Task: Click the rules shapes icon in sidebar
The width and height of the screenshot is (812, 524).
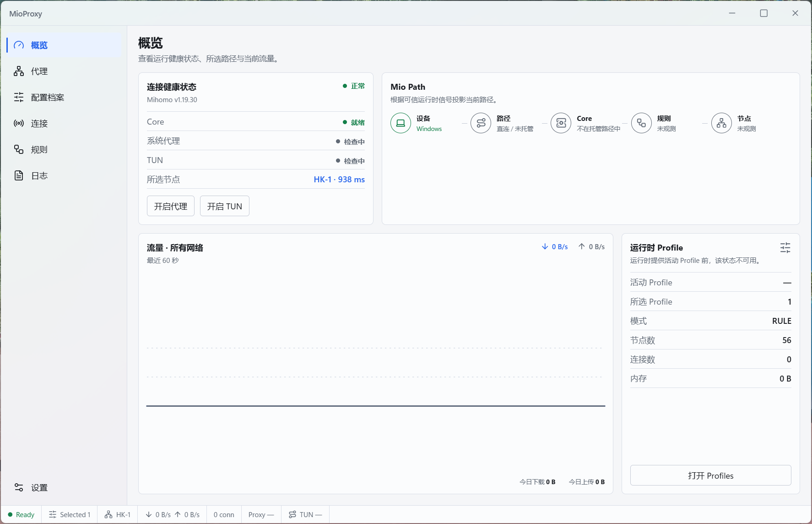Action: click(x=19, y=149)
